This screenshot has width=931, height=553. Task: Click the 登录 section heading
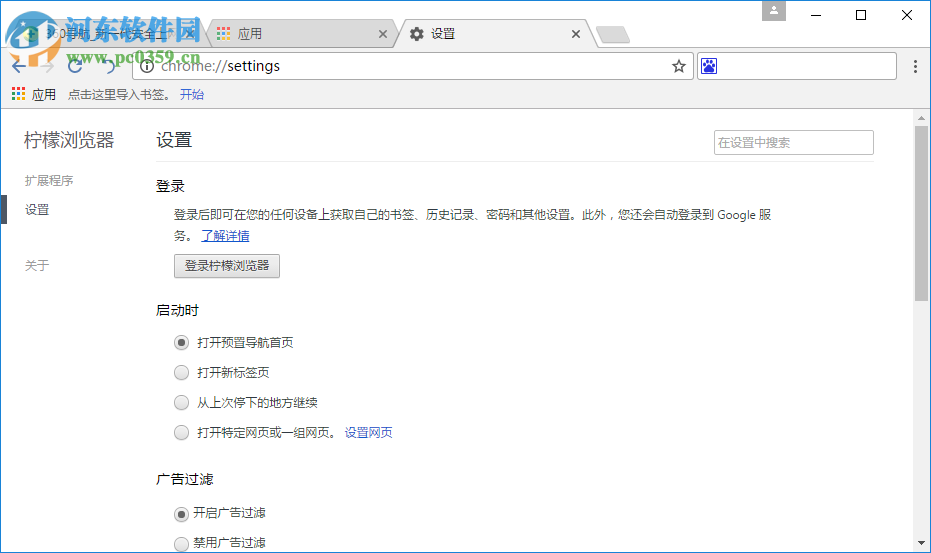pos(170,187)
